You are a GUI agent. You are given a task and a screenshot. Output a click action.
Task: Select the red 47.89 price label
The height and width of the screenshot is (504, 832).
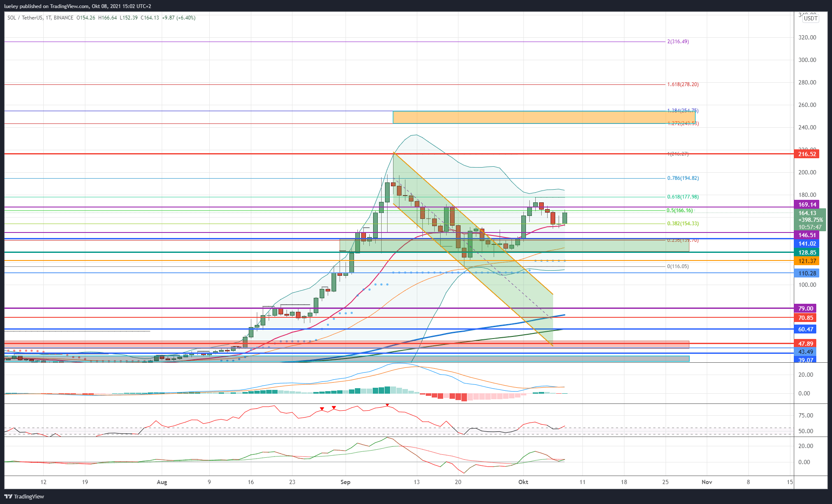click(806, 344)
